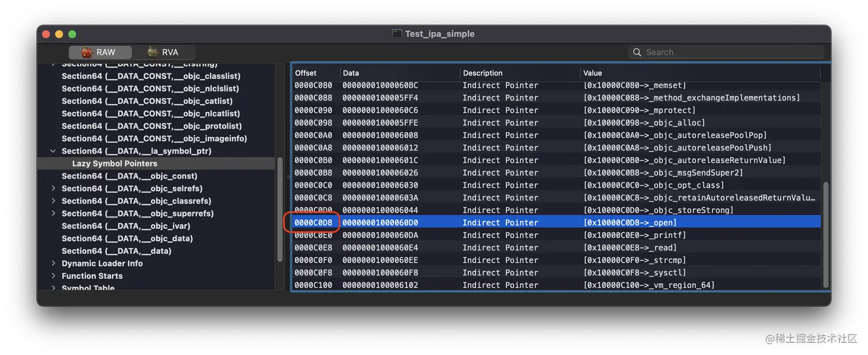Select Section64 (__DATA,__la_symbol_ptr) item
Screen dimensions: 868x355
pos(137,151)
